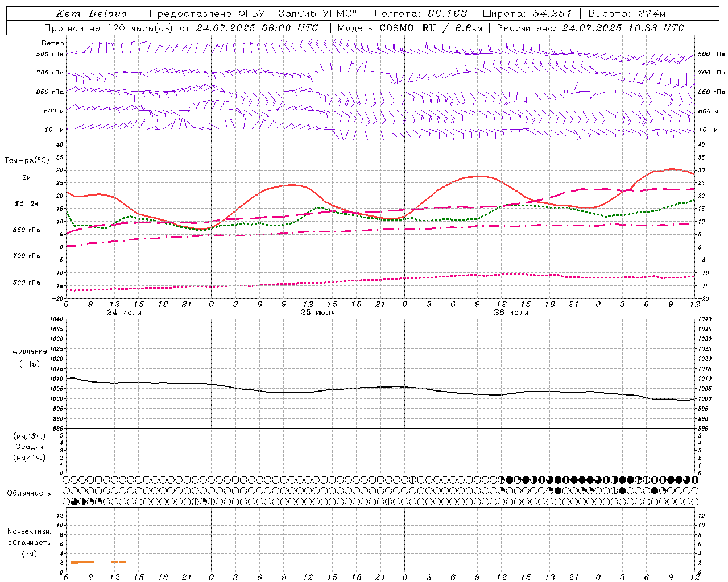728x582 pixels.
Task: Select the Высота: 274м elevation text
Action: [627, 14]
